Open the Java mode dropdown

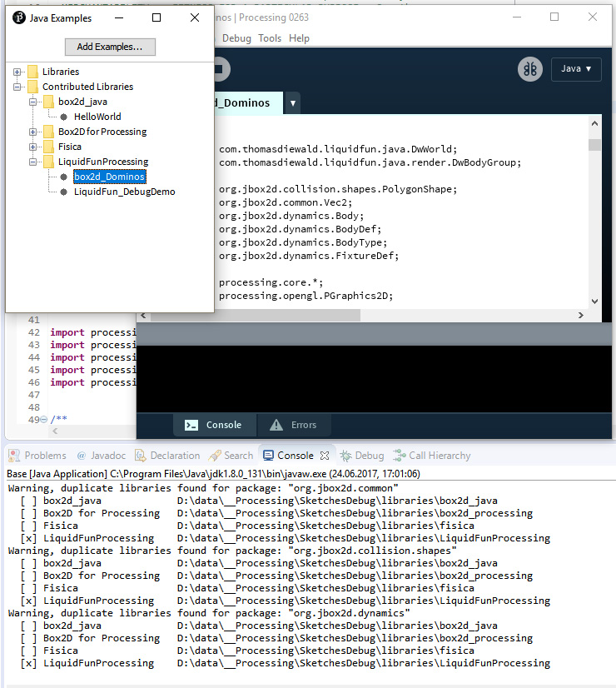pos(576,69)
